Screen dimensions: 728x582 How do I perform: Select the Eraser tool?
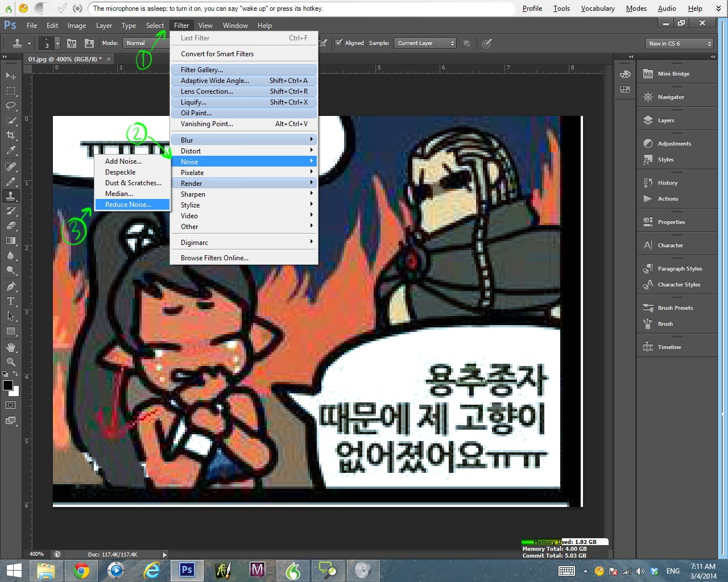click(11, 226)
